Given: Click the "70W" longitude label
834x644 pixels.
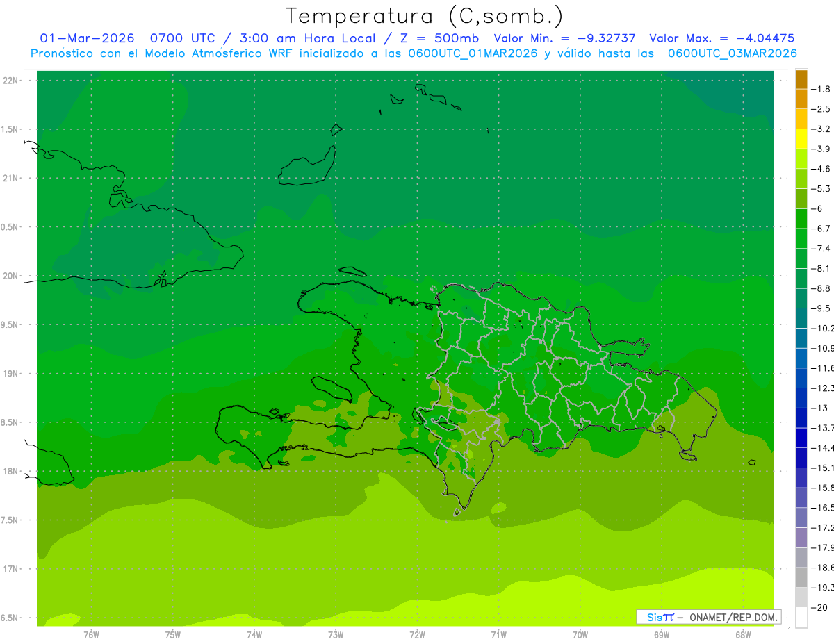Looking at the screenshot, I should coord(580,635).
